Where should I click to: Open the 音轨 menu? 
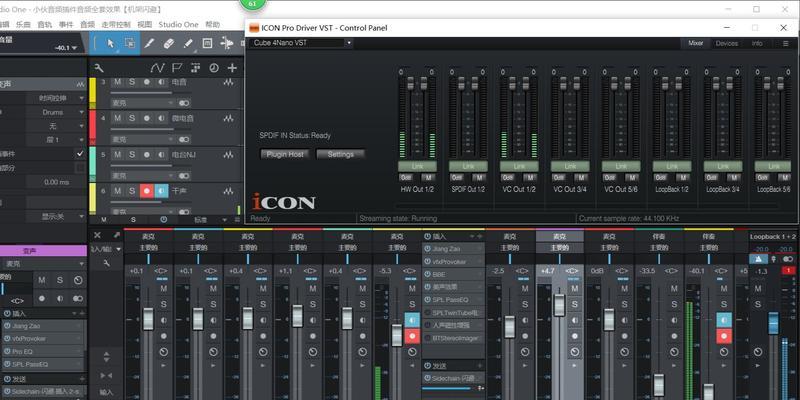tap(44, 24)
